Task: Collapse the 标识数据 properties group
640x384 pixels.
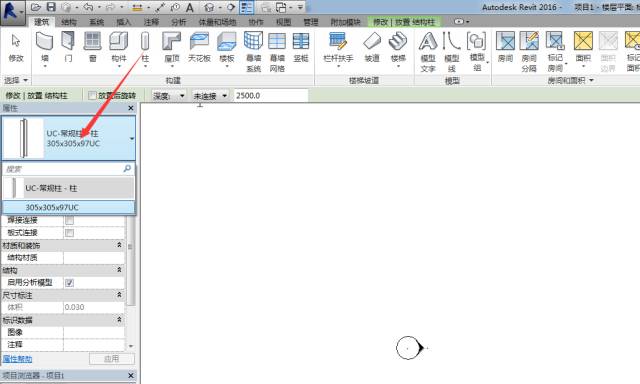Action: (x=119, y=320)
